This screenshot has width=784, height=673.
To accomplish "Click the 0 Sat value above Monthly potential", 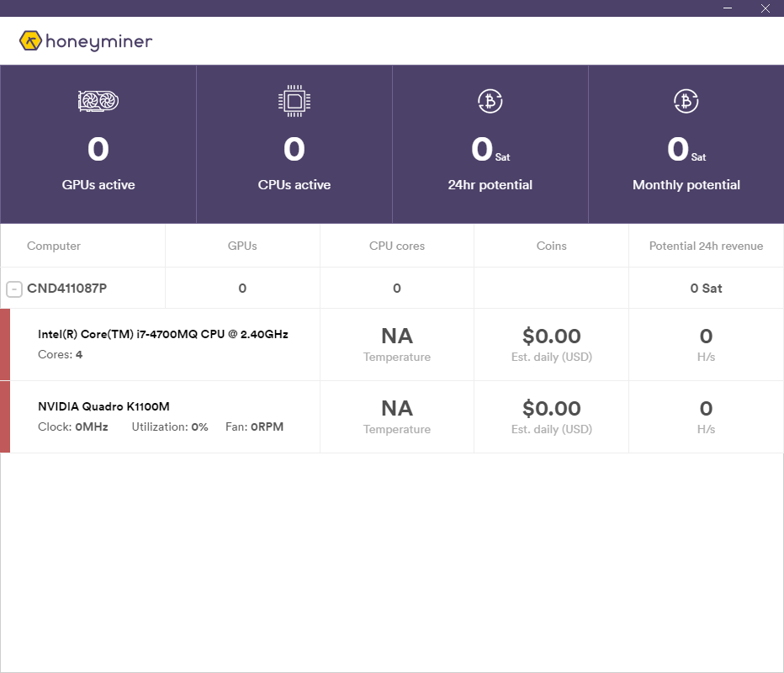I will click(686, 150).
